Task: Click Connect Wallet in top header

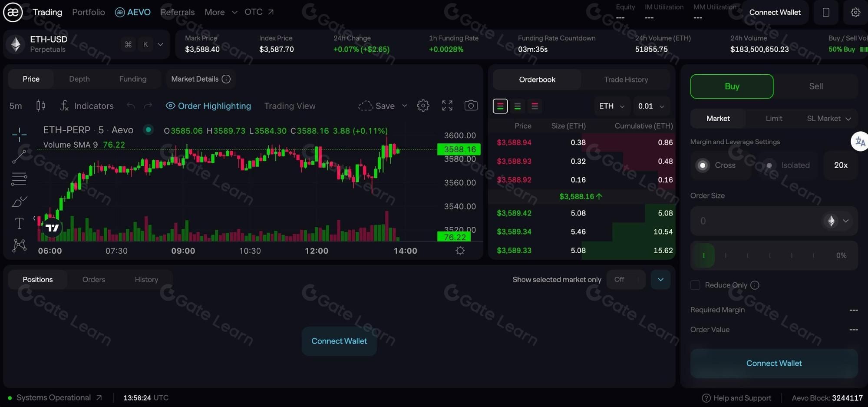Action: click(x=775, y=12)
